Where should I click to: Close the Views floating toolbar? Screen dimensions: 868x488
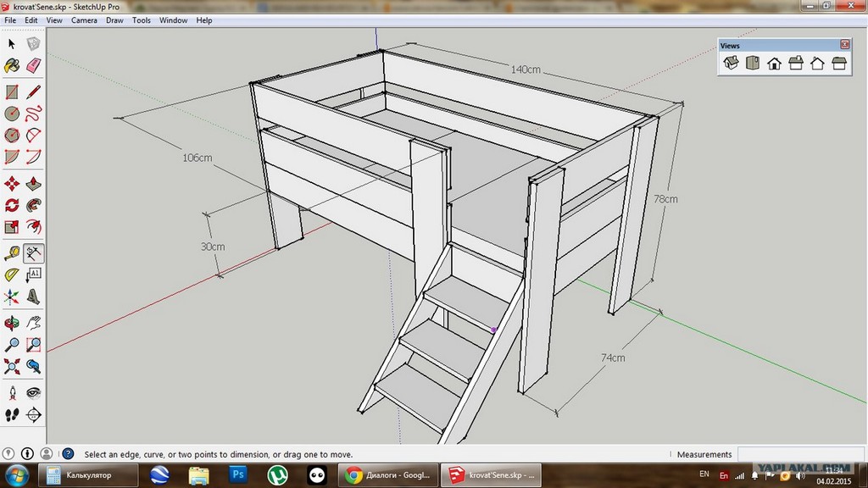(x=844, y=45)
